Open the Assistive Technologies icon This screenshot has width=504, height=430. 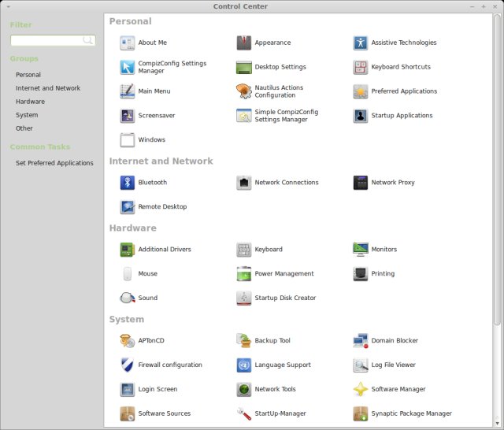(x=361, y=43)
